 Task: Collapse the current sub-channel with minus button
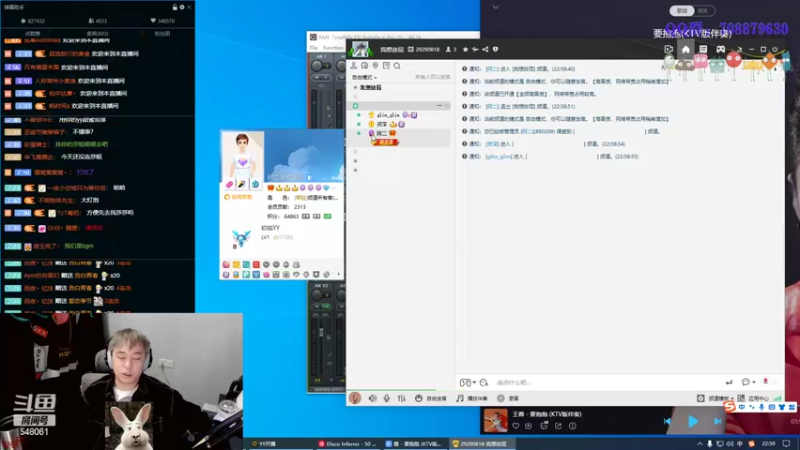point(439,106)
